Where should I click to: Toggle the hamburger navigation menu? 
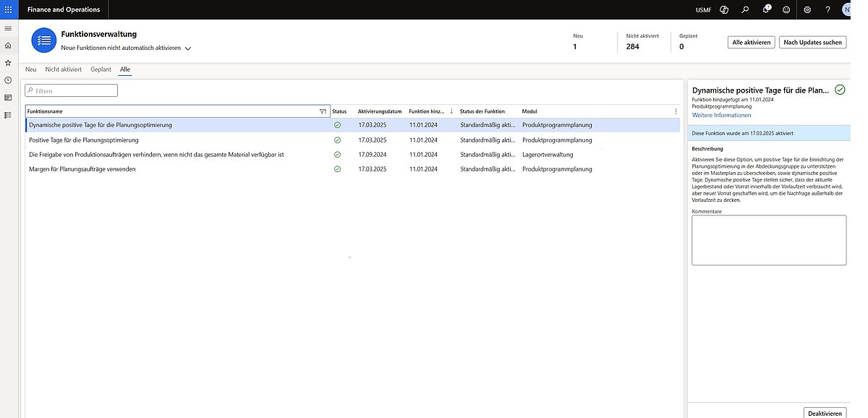pos(8,27)
